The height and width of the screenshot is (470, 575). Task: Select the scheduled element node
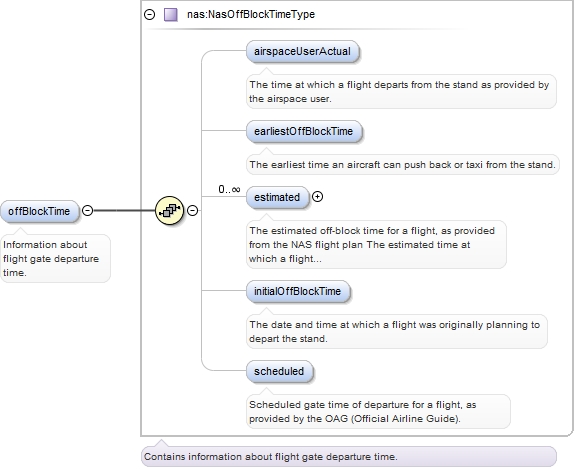pyautogui.click(x=279, y=371)
